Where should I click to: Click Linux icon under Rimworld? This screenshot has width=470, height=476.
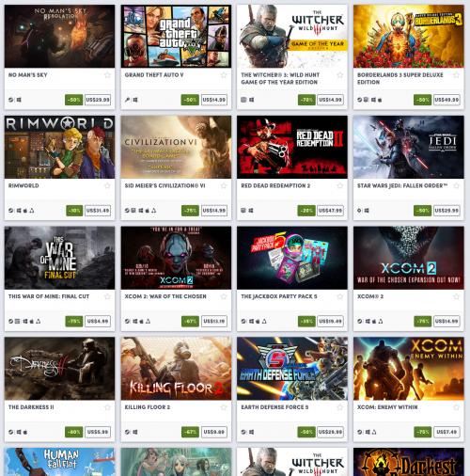tap(32, 211)
